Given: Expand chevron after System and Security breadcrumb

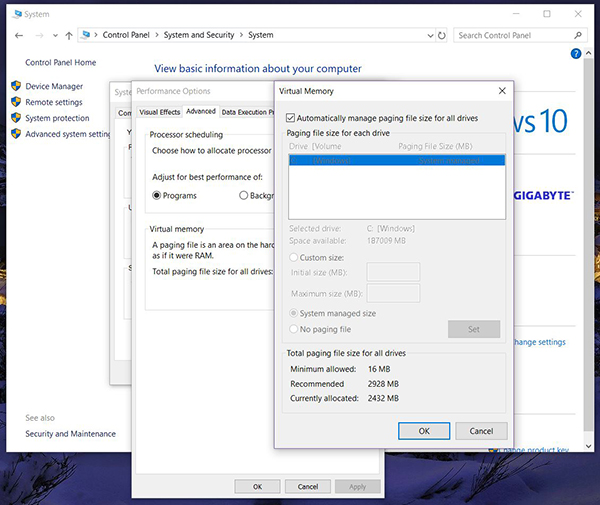Looking at the screenshot, I should (x=241, y=35).
